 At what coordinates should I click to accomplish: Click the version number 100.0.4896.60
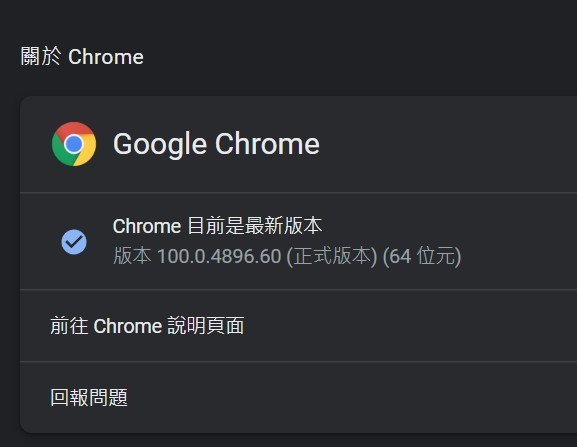pos(219,256)
